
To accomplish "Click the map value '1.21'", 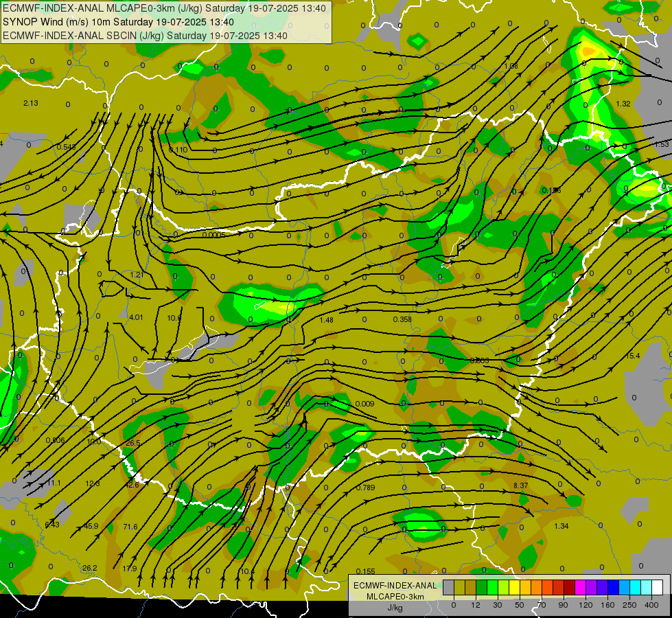I will (137, 275).
